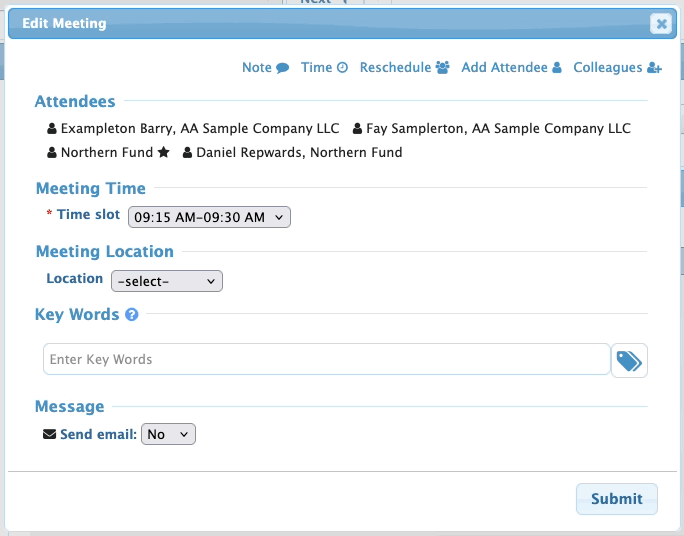This screenshot has width=684, height=536.
Task: Submit the meeting edit form
Action: click(617, 499)
